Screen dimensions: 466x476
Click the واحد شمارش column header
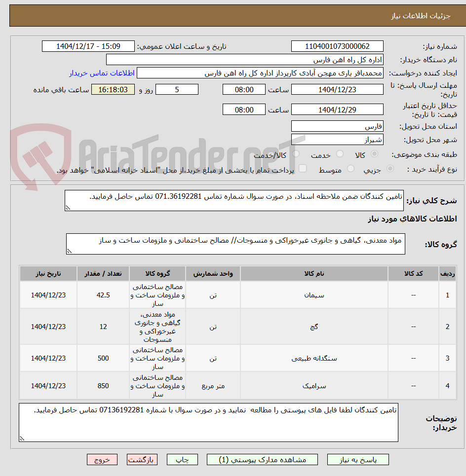pyautogui.click(x=213, y=274)
